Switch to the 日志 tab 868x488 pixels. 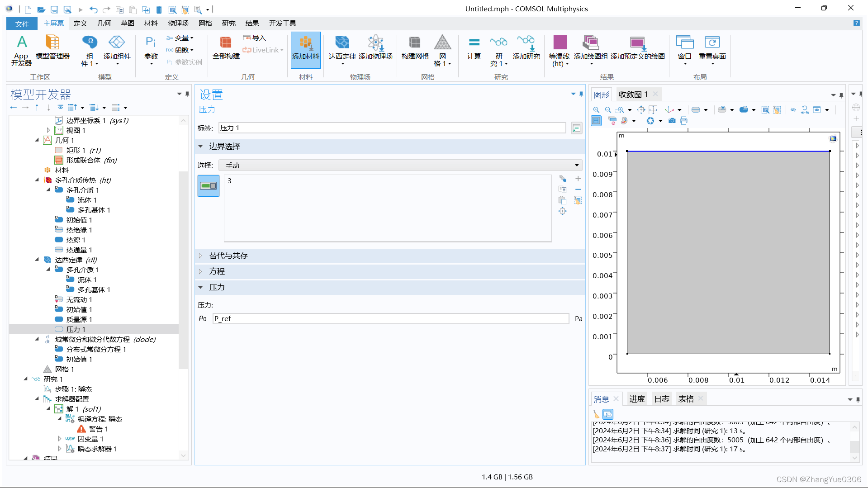pos(662,399)
